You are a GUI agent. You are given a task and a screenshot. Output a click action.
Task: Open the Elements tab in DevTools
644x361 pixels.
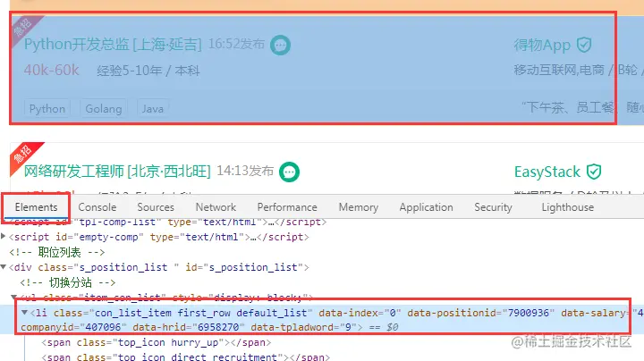point(36,207)
